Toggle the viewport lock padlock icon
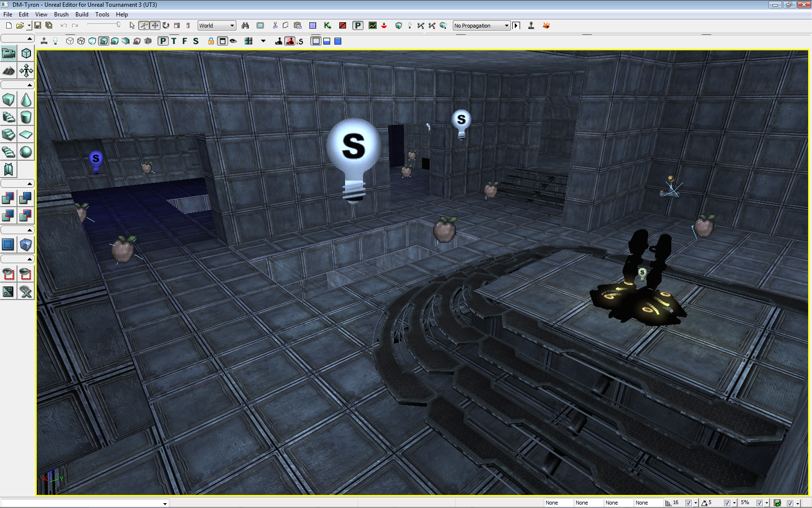The height and width of the screenshot is (508, 812). (211, 41)
